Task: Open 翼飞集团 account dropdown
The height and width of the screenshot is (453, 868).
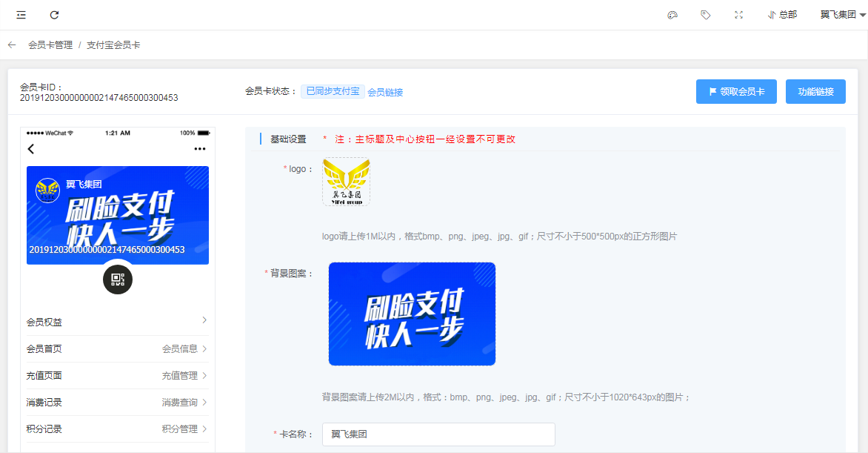Action: tap(843, 15)
